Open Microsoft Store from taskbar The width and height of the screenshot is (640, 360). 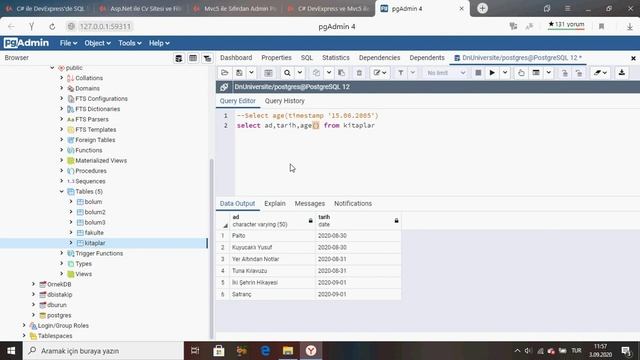point(219,351)
